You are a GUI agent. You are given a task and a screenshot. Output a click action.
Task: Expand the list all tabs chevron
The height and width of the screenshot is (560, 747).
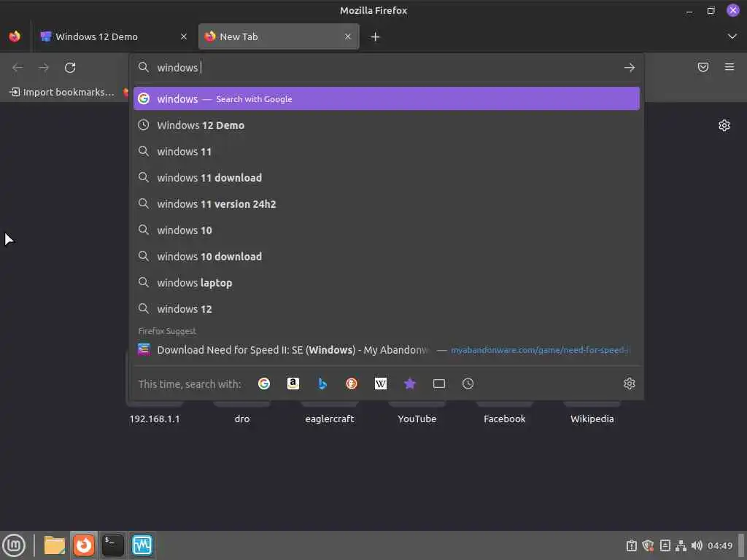[732, 36]
